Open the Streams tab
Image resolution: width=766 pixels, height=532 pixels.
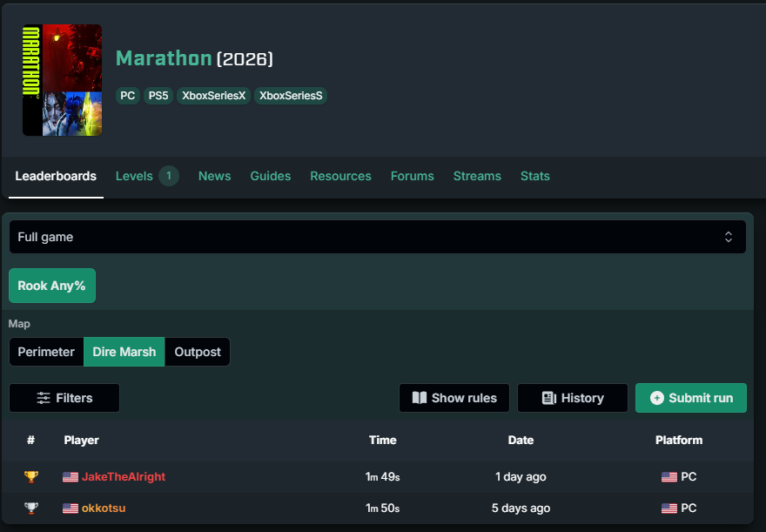(x=477, y=176)
